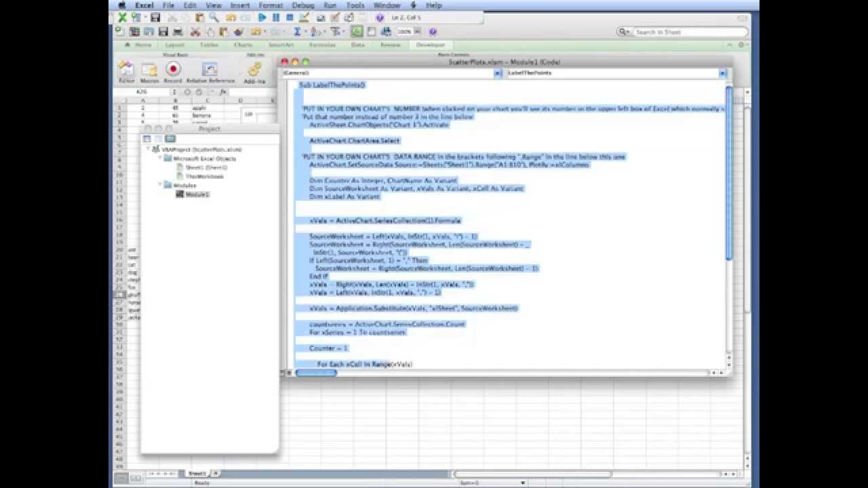Collapse the VBAProject tree node
The image size is (868, 488).
coord(148,149)
